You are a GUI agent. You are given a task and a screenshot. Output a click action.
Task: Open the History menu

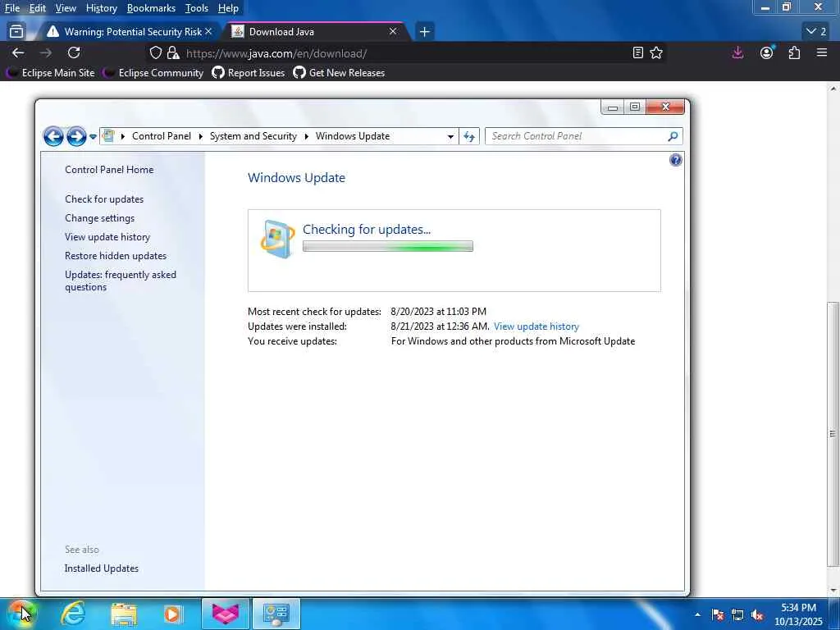(101, 8)
